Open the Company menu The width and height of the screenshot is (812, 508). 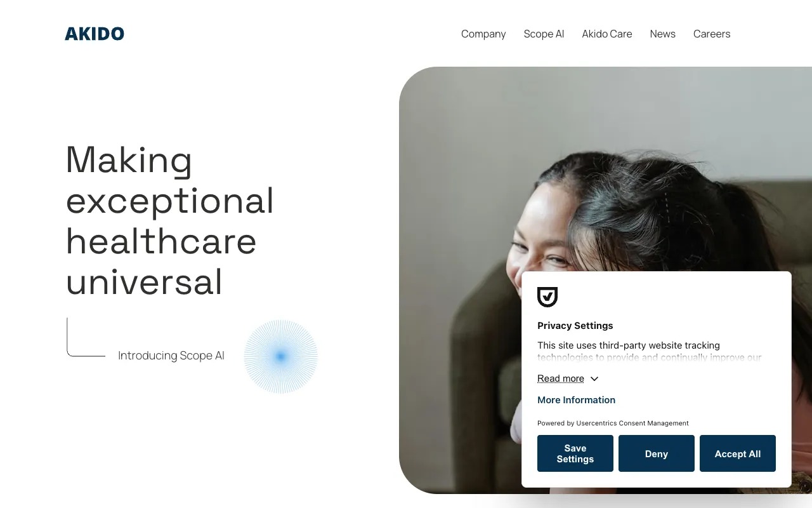click(x=483, y=34)
